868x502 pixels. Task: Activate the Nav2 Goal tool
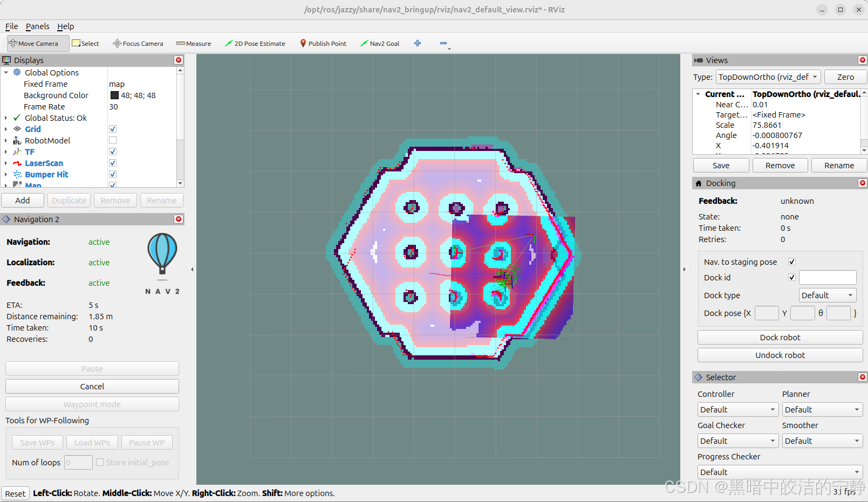click(x=380, y=44)
